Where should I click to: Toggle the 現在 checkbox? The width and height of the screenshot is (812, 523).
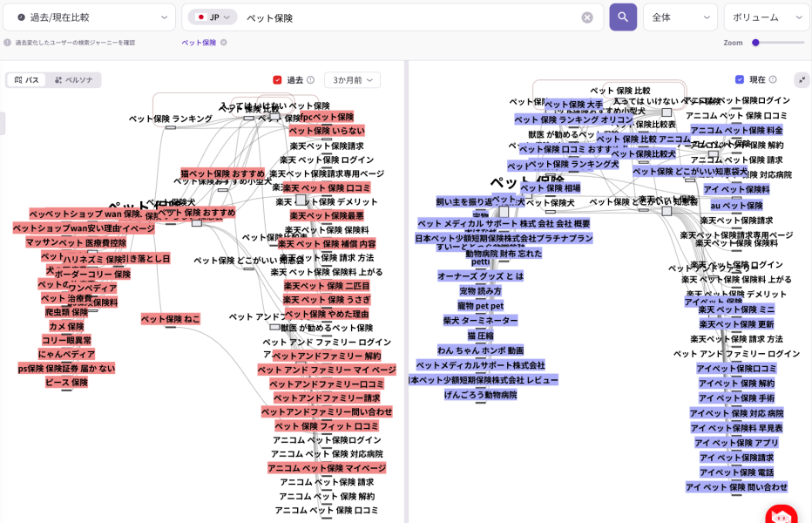coord(740,79)
